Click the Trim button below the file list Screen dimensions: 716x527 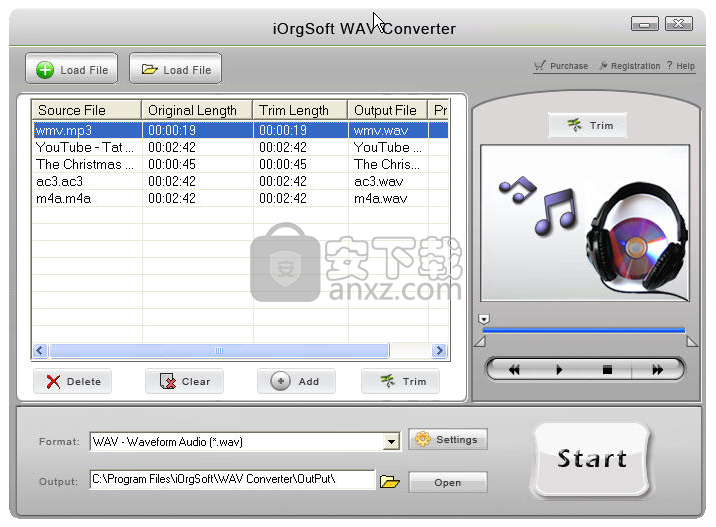[x=400, y=381]
